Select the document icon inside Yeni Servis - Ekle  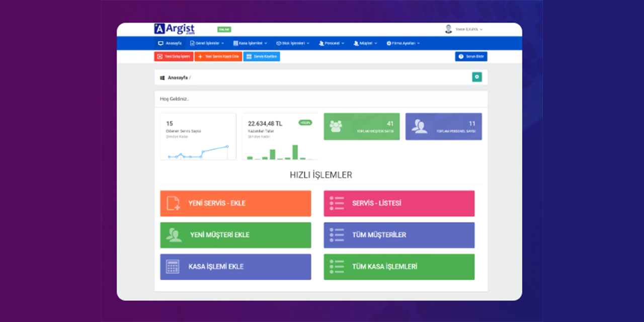tap(174, 203)
